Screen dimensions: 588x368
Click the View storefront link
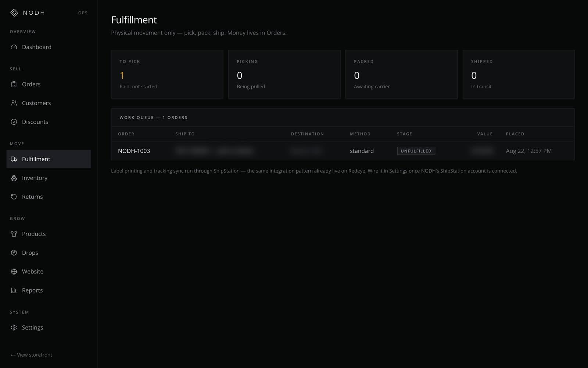pyautogui.click(x=31, y=355)
